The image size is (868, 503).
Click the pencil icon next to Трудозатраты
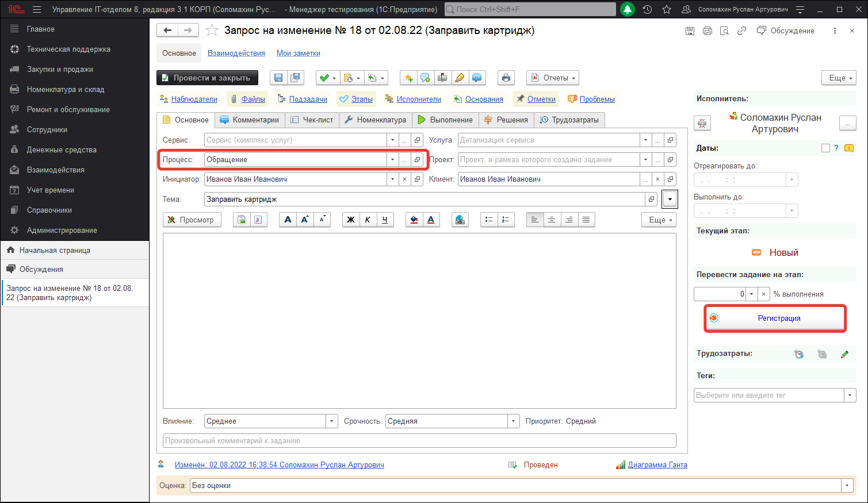844,354
